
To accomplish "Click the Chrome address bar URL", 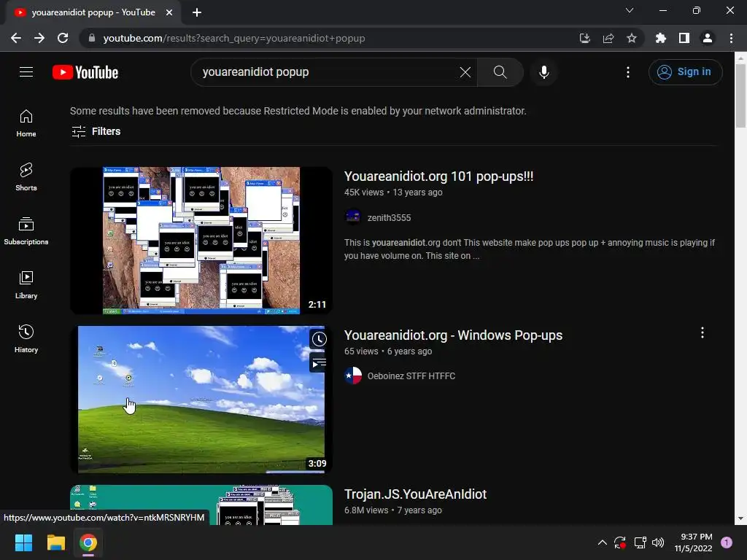I will click(234, 38).
